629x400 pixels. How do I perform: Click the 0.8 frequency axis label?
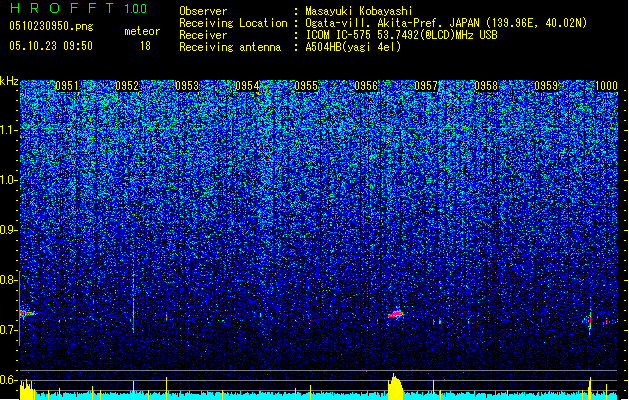(8, 280)
